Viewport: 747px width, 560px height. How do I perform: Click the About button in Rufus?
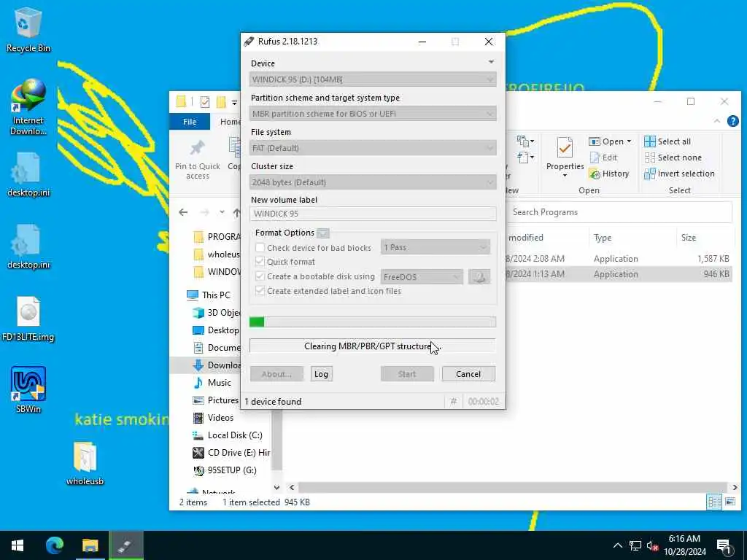click(x=276, y=374)
